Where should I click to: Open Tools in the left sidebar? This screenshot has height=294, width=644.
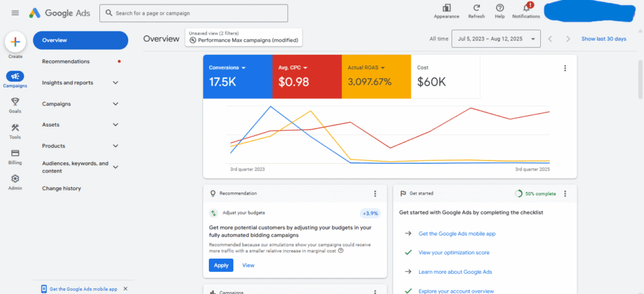tap(15, 128)
